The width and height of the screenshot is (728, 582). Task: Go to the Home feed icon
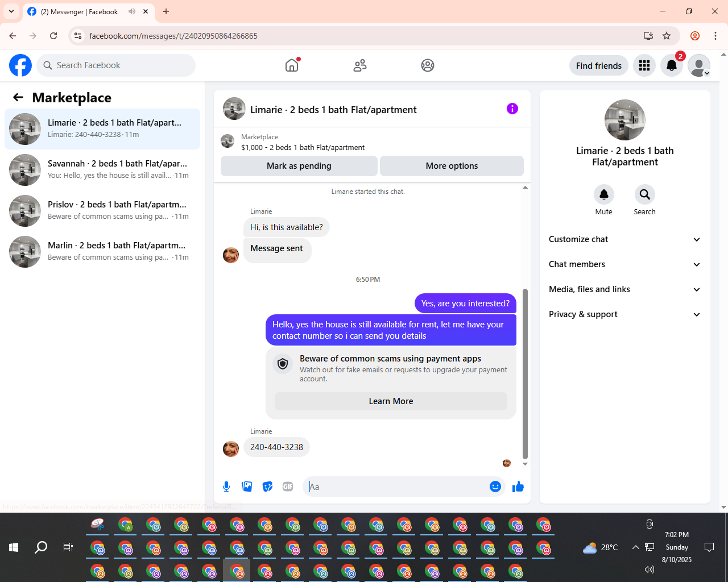tap(292, 65)
